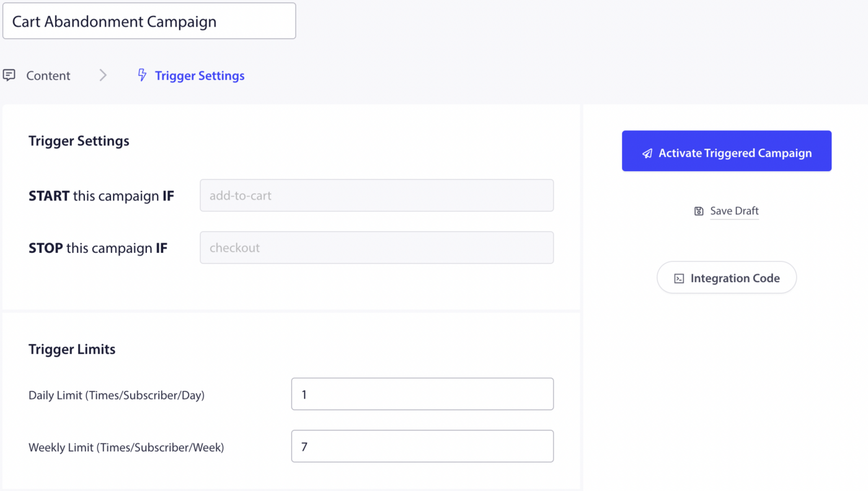Click the START campaign add-to-cart field
868x491 pixels.
pos(376,195)
